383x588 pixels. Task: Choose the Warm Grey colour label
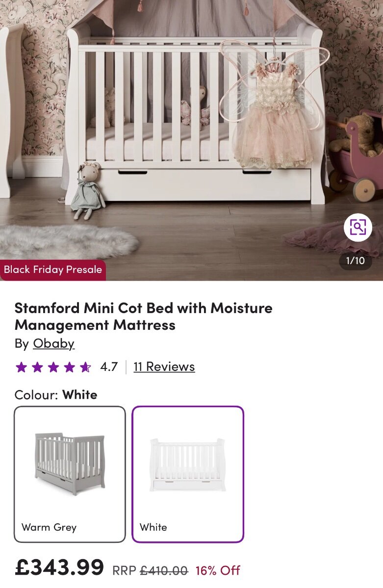49,527
